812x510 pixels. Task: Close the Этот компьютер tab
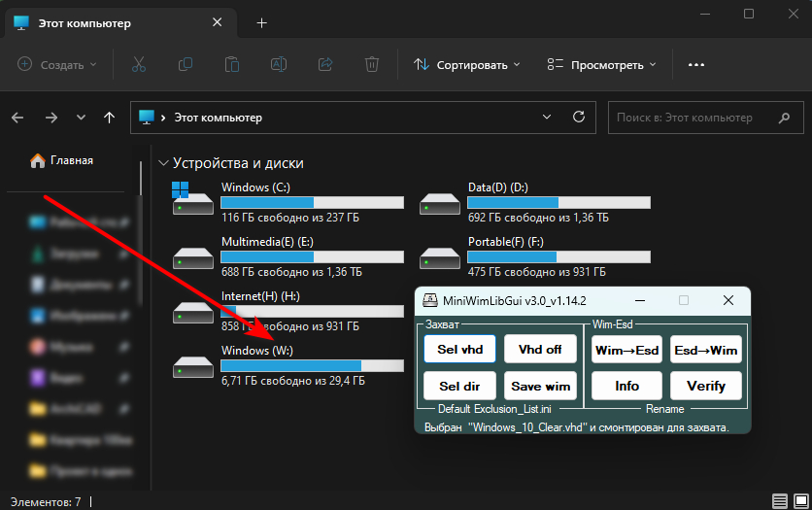point(217,22)
